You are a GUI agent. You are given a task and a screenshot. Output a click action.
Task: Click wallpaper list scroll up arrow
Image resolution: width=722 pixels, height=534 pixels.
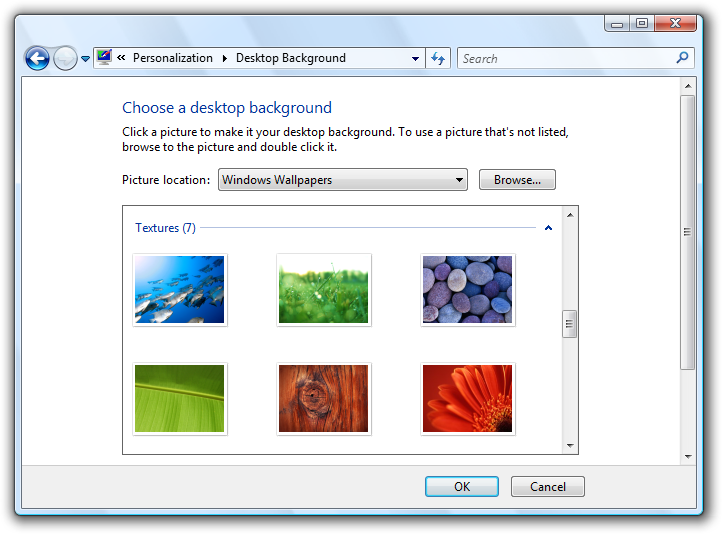570,215
